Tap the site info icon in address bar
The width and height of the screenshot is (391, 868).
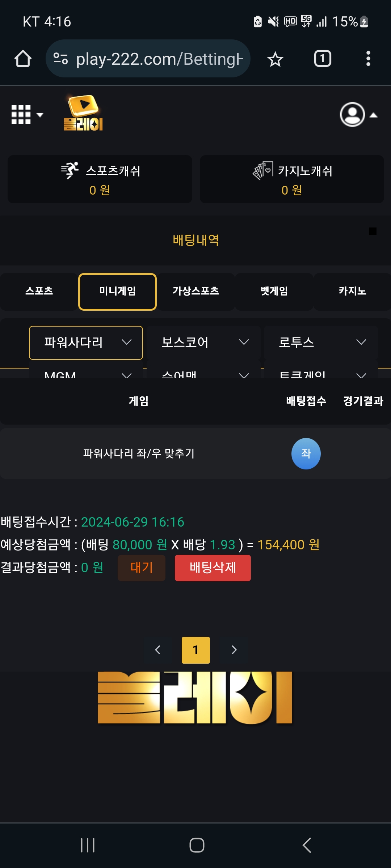tap(60, 59)
